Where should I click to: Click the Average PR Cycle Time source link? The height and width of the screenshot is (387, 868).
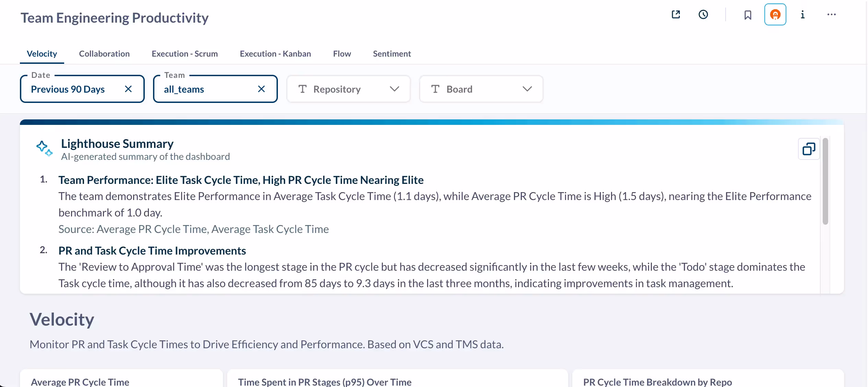pos(151,229)
